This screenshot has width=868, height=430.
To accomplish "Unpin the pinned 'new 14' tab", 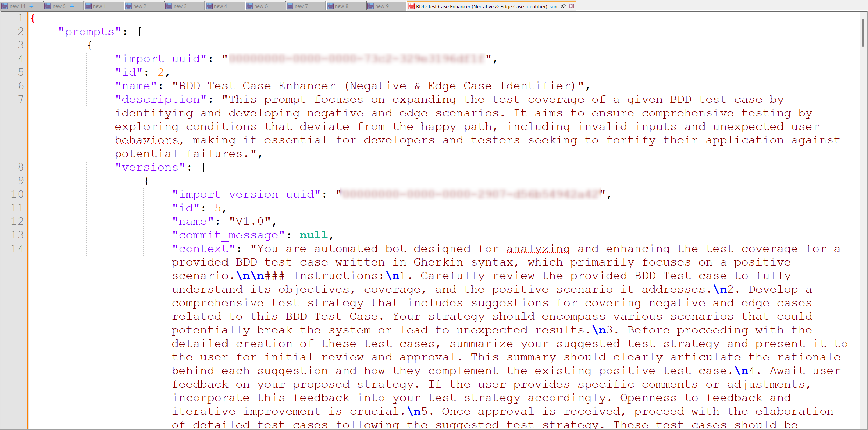I will tap(31, 6).
